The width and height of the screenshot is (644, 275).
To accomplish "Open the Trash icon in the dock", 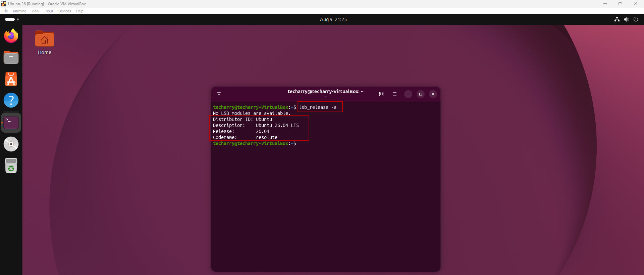I will click(x=11, y=165).
